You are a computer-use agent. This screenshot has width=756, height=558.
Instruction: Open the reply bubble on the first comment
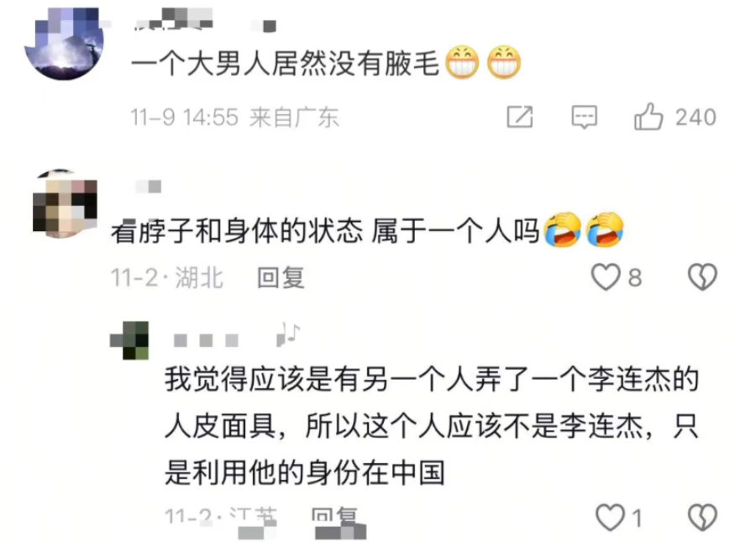(x=584, y=117)
